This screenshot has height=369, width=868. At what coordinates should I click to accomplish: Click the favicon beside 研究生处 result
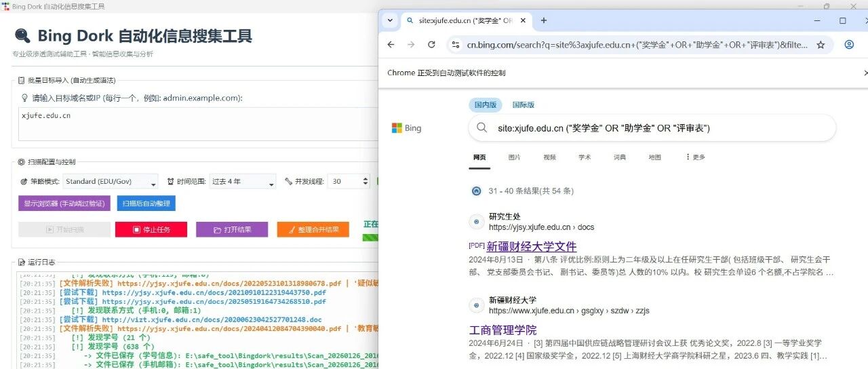pos(476,222)
